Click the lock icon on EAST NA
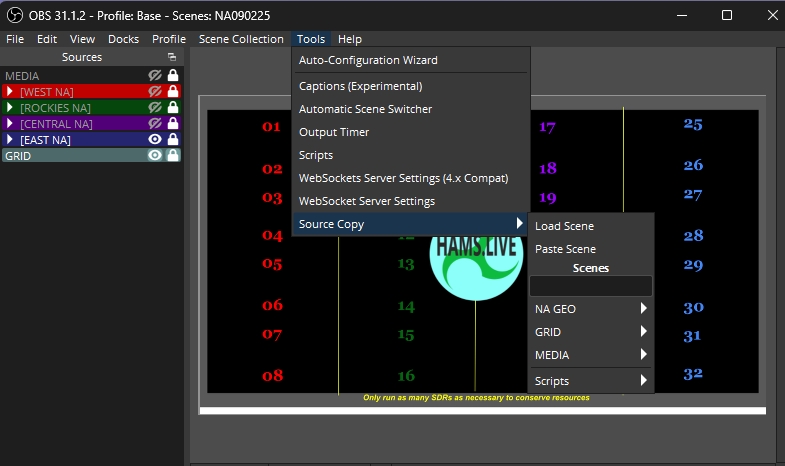The height and width of the screenshot is (466, 785). point(173,140)
